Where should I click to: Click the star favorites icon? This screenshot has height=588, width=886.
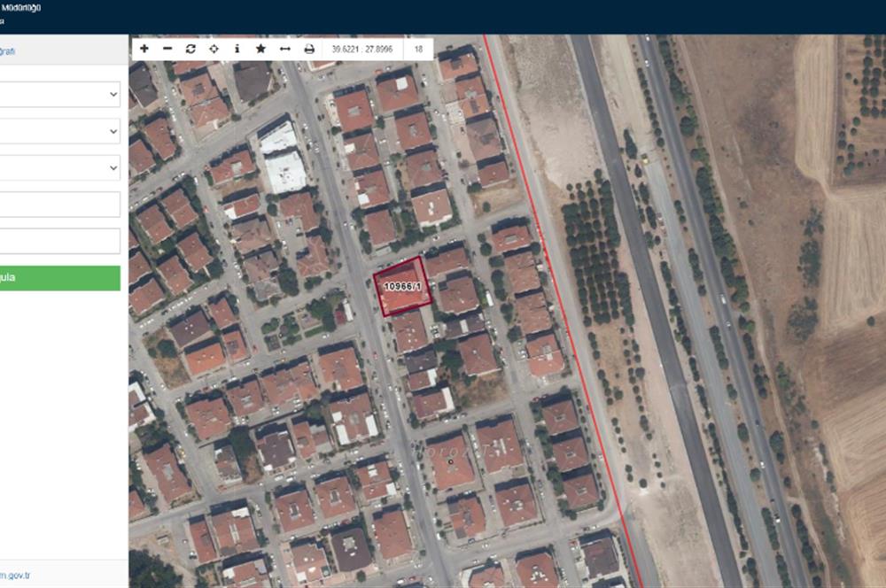point(260,50)
